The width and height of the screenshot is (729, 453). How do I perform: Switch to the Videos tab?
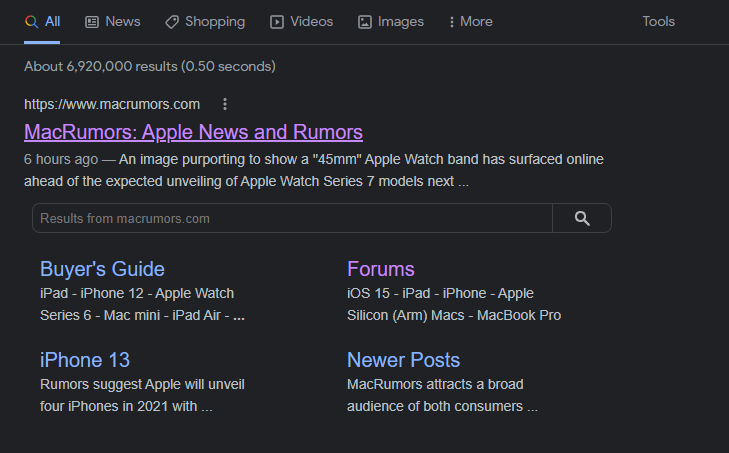pyautogui.click(x=301, y=22)
